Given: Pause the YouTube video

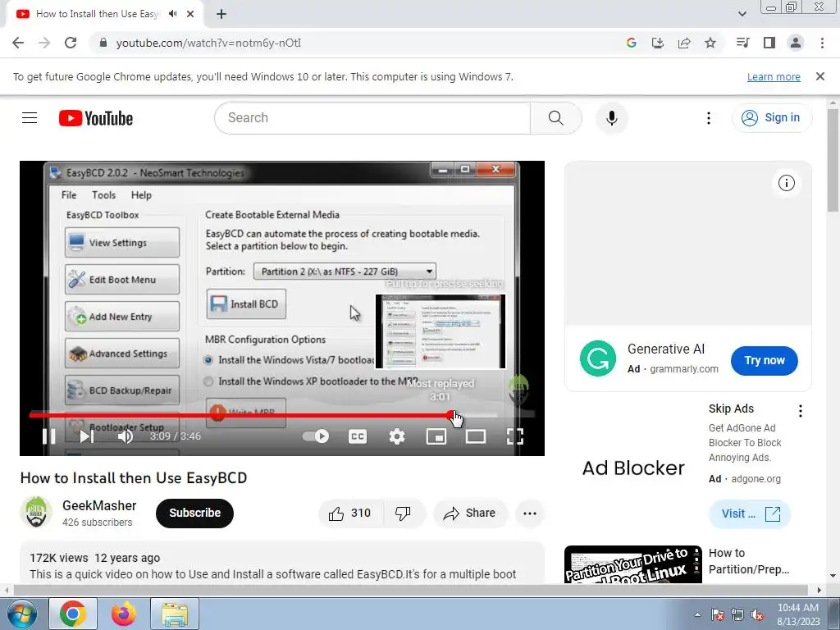Looking at the screenshot, I should point(48,436).
